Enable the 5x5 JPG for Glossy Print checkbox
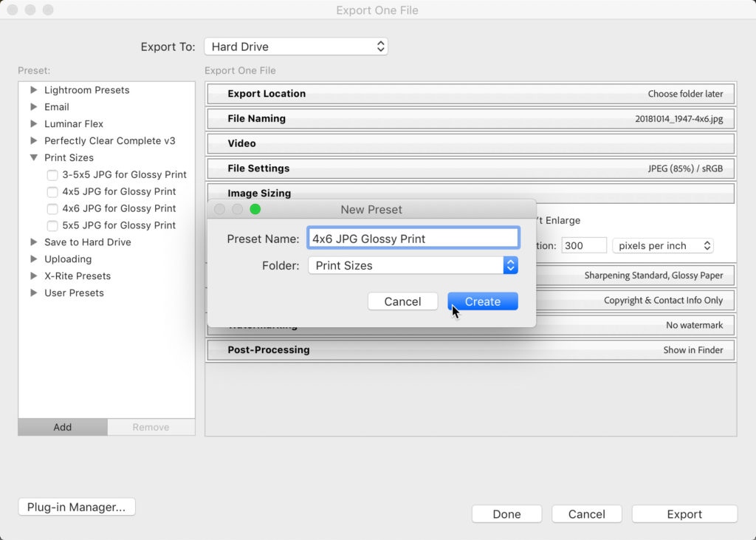This screenshot has width=756, height=540. click(x=52, y=226)
